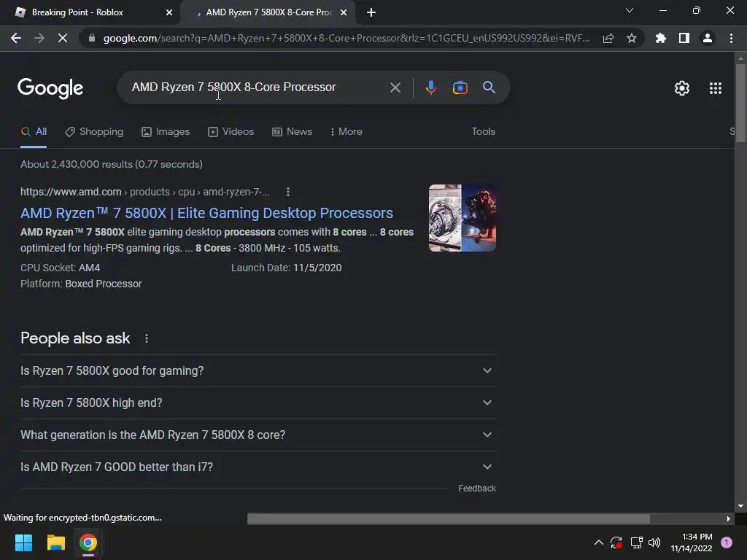Click the scroll right arrow
The width and height of the screenshot is (747, 560).
(x=729, y=518)
